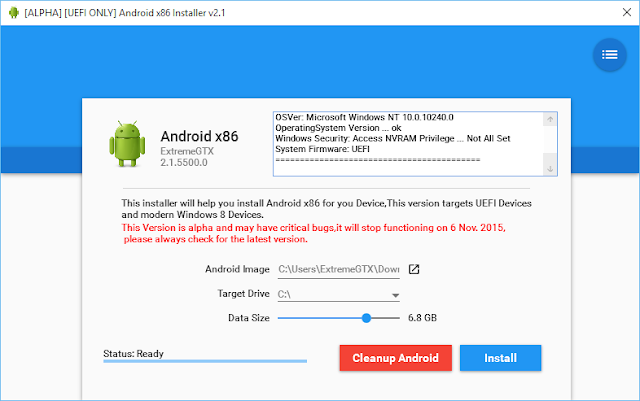Click the ExtremeGTX author label
This screenshot has width=640, height=401.
(x=187, y=151)
